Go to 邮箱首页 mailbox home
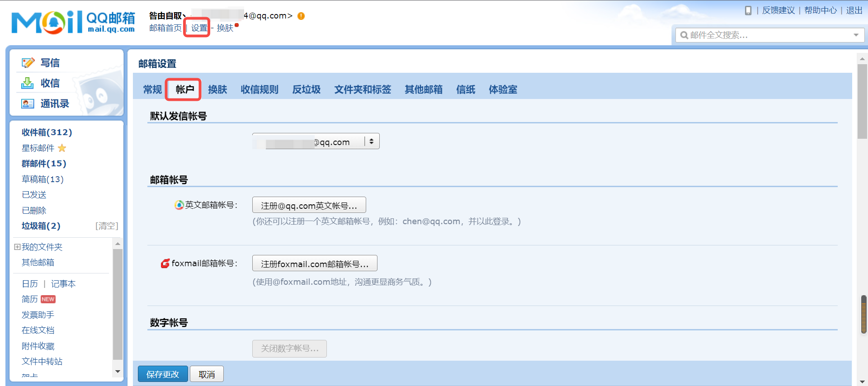This screenshot has width=868, height=386. 165,28
